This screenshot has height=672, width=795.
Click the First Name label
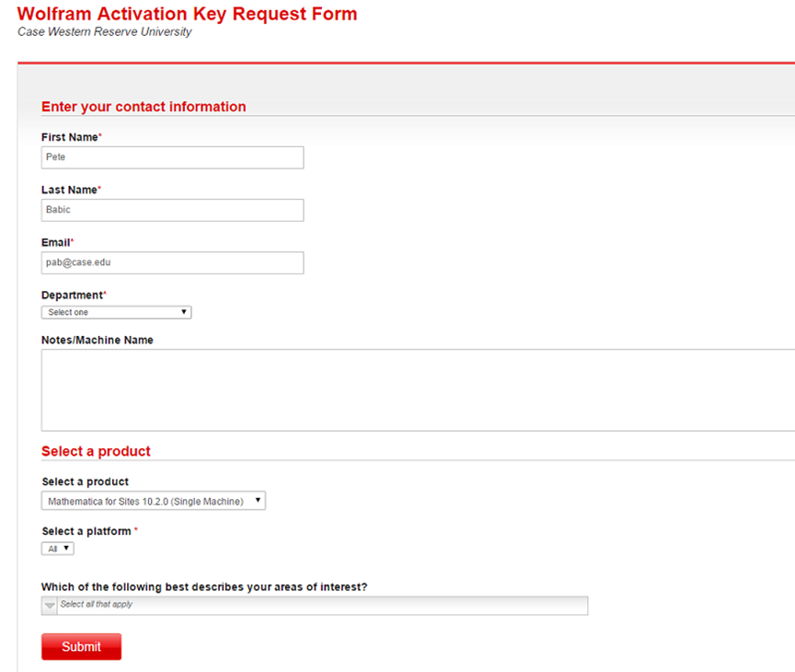pyautogui.click(x=69, y=137)
